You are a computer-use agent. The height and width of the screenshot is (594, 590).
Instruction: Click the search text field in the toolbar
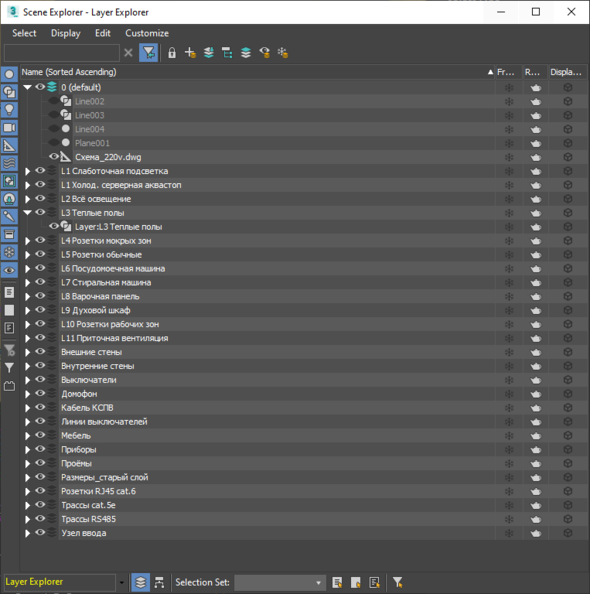[x=62, y=53]
